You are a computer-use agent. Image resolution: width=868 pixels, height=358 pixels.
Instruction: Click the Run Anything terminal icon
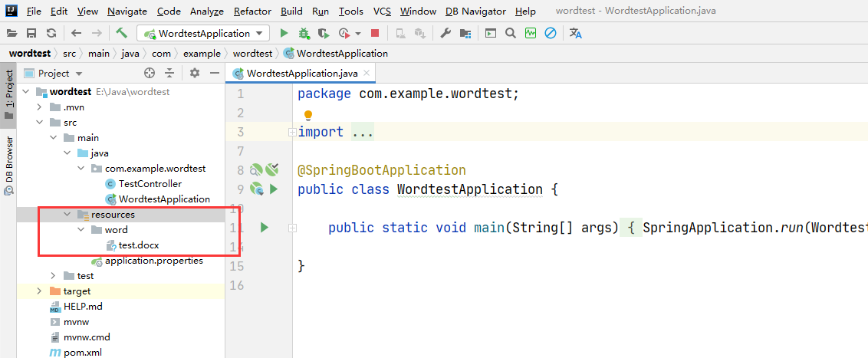[491, 33]
